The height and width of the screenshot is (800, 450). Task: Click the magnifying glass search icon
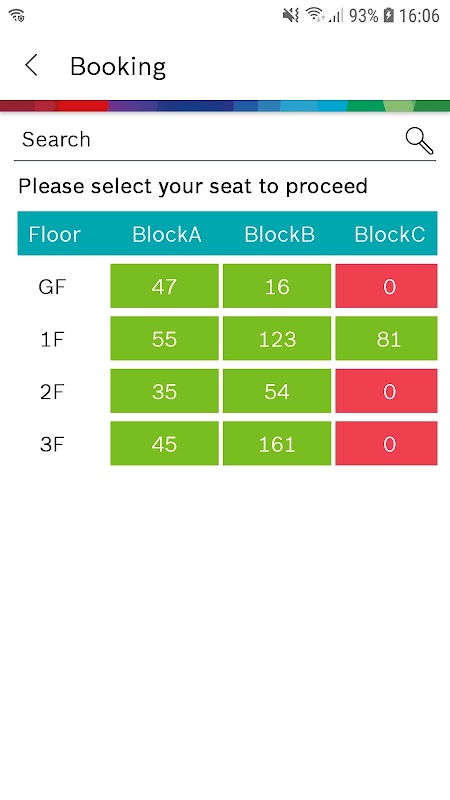coord(419,141)
